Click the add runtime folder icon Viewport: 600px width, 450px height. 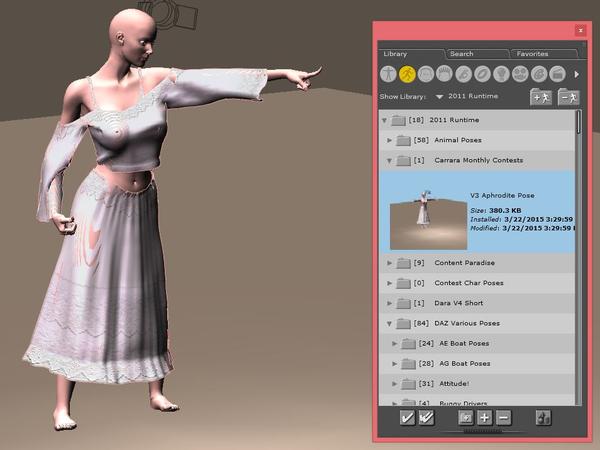[540, 97]
